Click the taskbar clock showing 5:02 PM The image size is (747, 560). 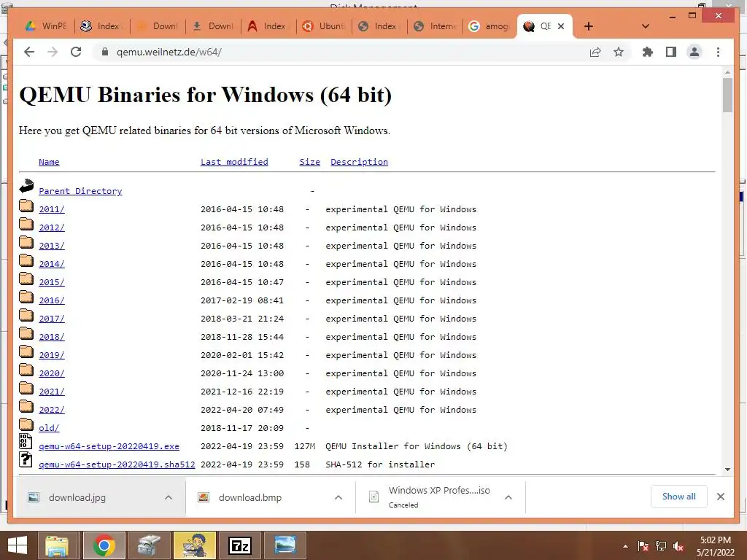point(716,546)
